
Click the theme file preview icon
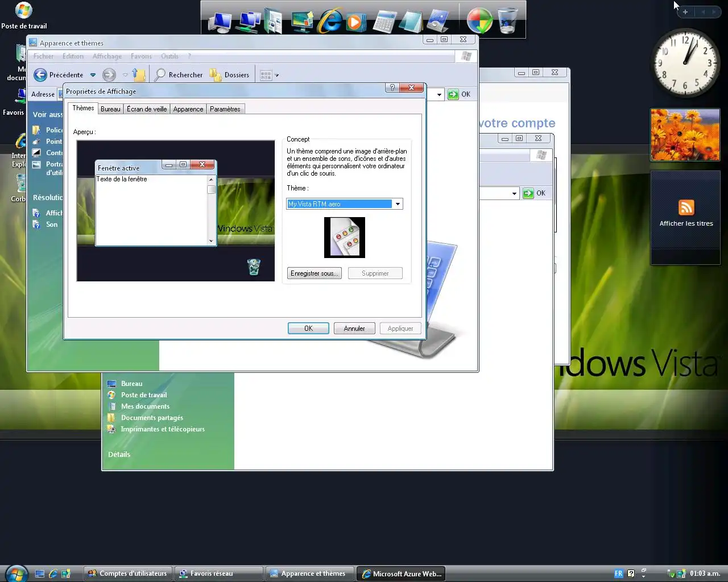click(x=345, y=238)
